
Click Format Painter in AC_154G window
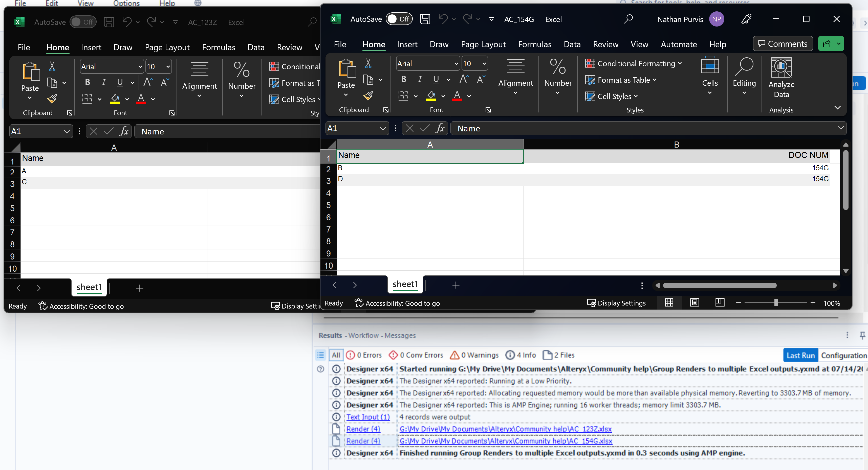368,96
